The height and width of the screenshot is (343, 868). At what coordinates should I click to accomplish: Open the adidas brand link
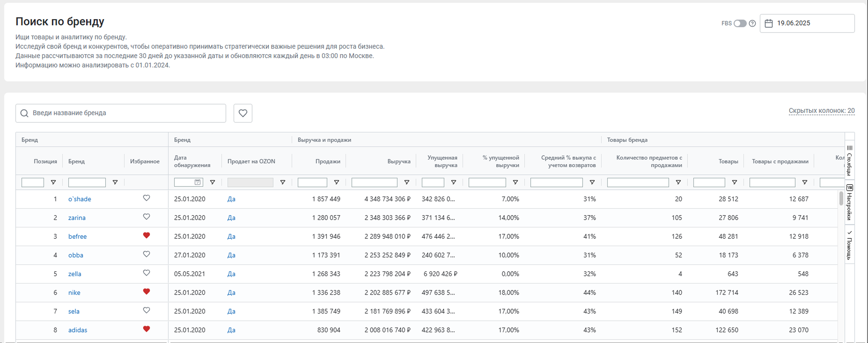click(78, 330)
